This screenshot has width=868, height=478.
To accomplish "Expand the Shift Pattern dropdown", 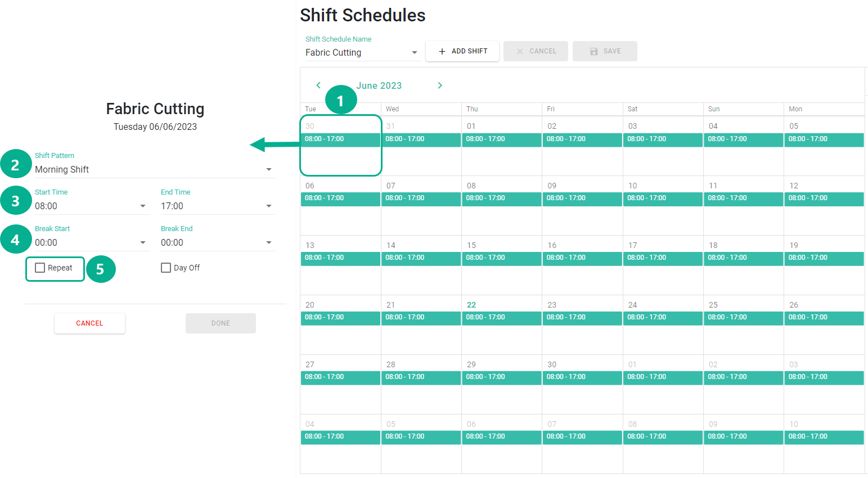I will click(x=269, y=169).
